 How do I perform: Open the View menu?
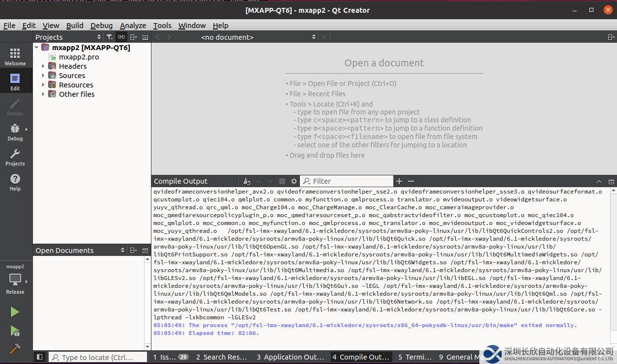51,26
